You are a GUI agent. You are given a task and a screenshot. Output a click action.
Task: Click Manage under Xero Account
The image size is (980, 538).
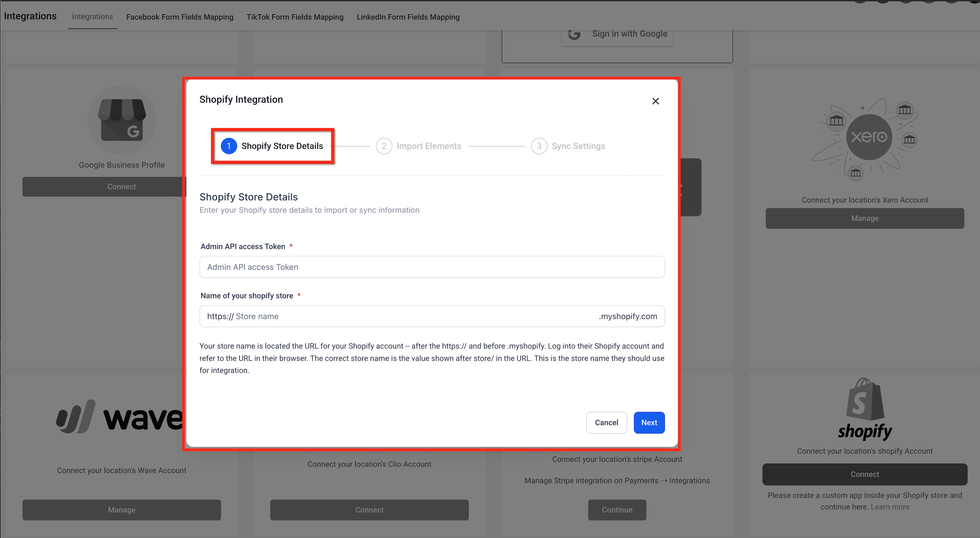864,219
